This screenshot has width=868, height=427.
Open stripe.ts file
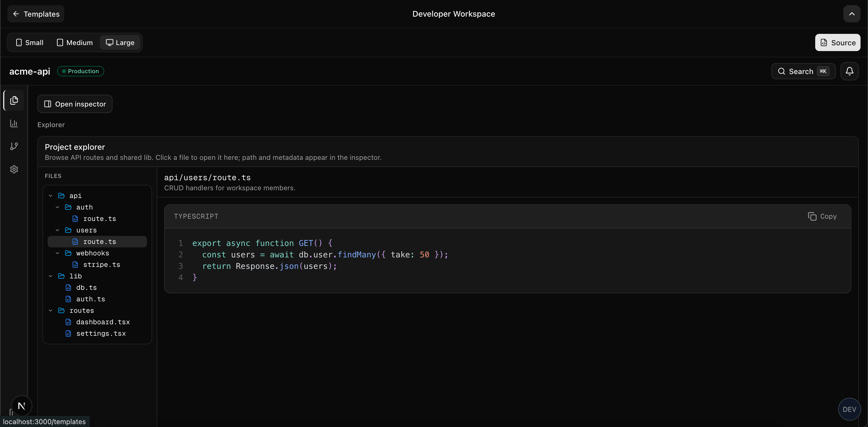97,264
